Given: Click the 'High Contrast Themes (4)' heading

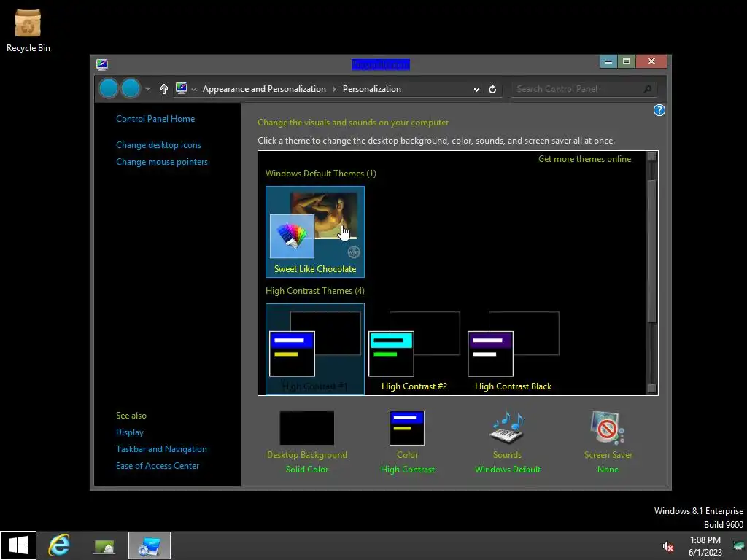Looking at the screenshot, I should (315, 290).
